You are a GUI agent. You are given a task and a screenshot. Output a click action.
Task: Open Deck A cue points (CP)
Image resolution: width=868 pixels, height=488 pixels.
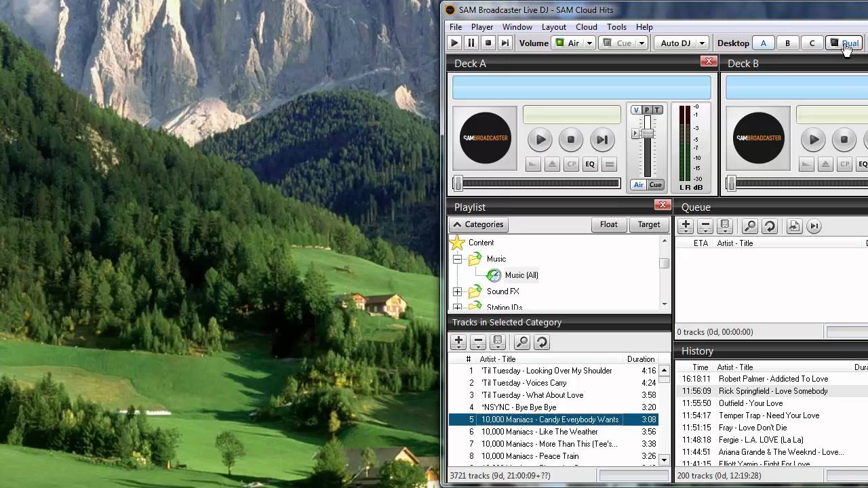point(571,164)
